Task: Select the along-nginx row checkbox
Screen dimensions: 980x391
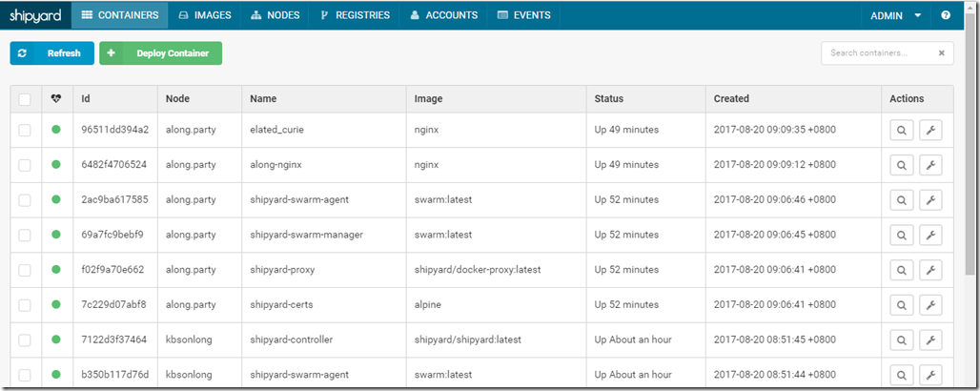Action: (x=25, y=165)
